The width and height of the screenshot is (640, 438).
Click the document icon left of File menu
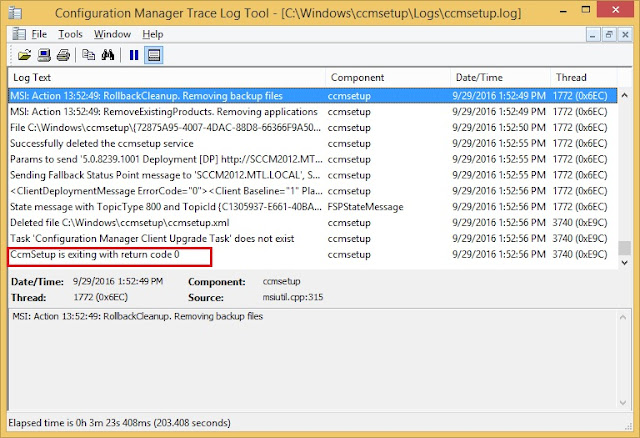(18, 34)
